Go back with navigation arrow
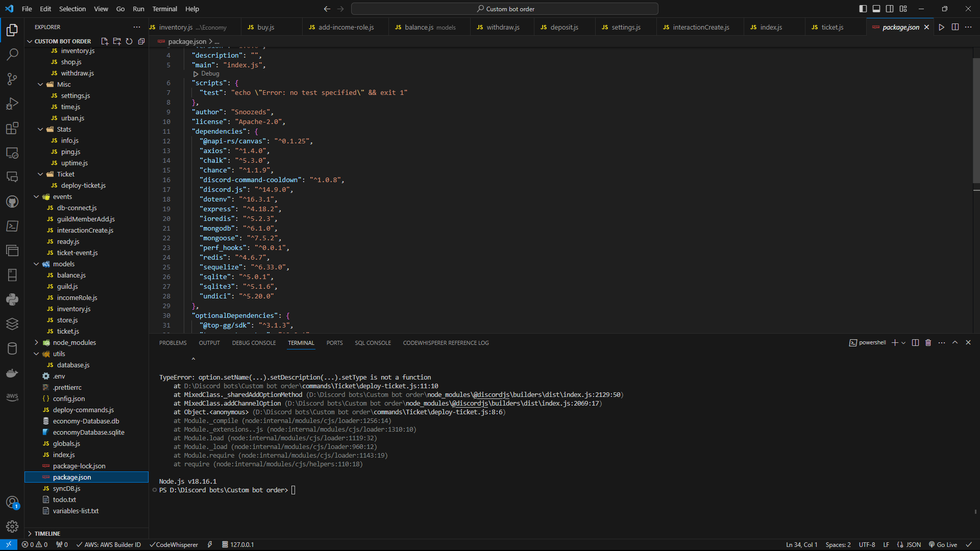This screenshot has height=551, width=980. click(327, 9)
